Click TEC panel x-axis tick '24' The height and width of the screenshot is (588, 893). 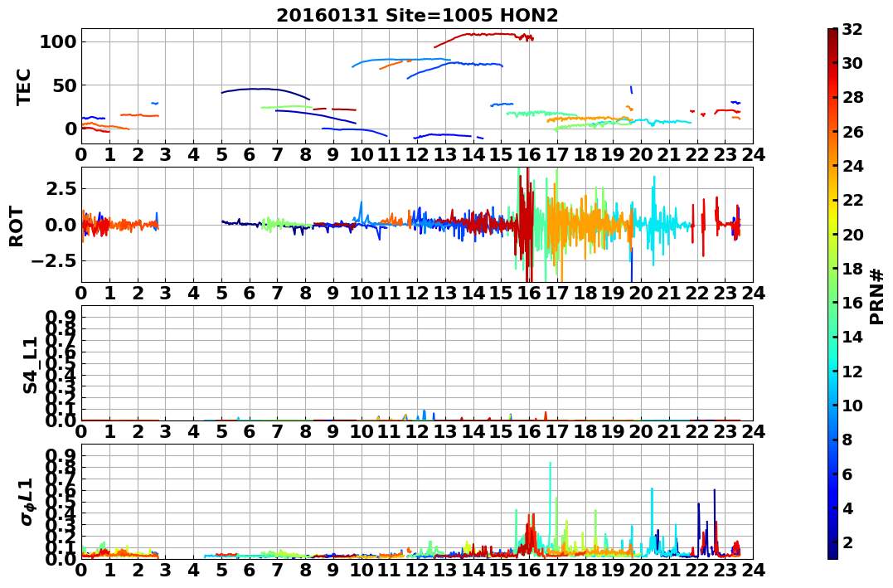click(753, 154)
